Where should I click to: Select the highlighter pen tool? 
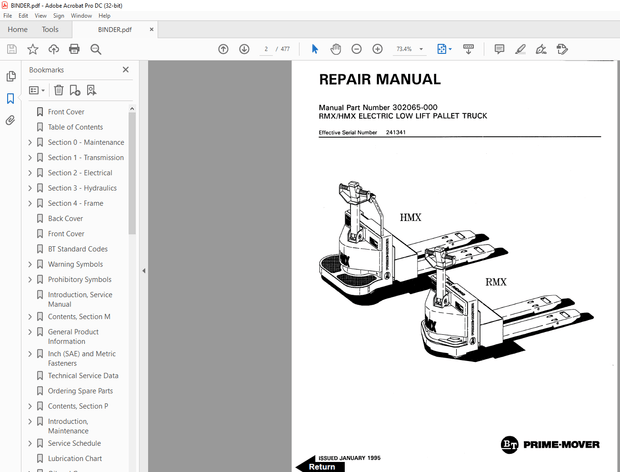click(520, 49)
